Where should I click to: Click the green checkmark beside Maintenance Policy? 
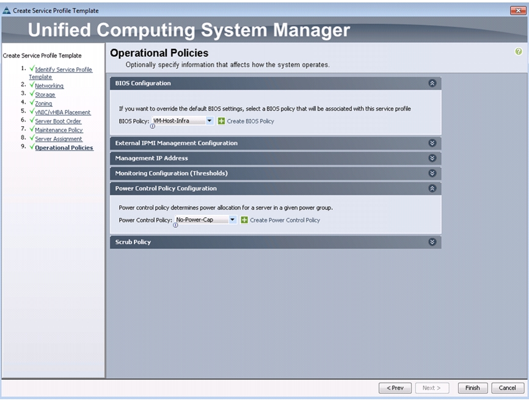click(x=32, y=129)
